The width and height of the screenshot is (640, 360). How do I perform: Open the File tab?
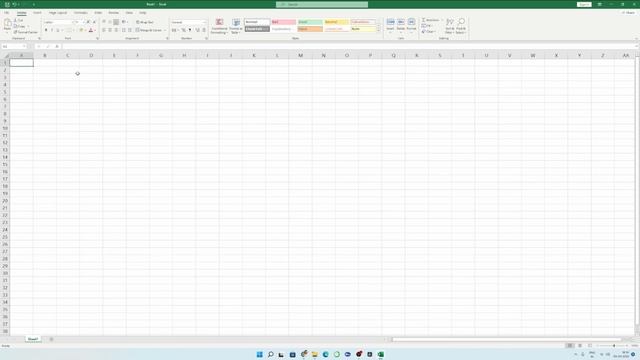pyautogui.click(x=7, y=13)
